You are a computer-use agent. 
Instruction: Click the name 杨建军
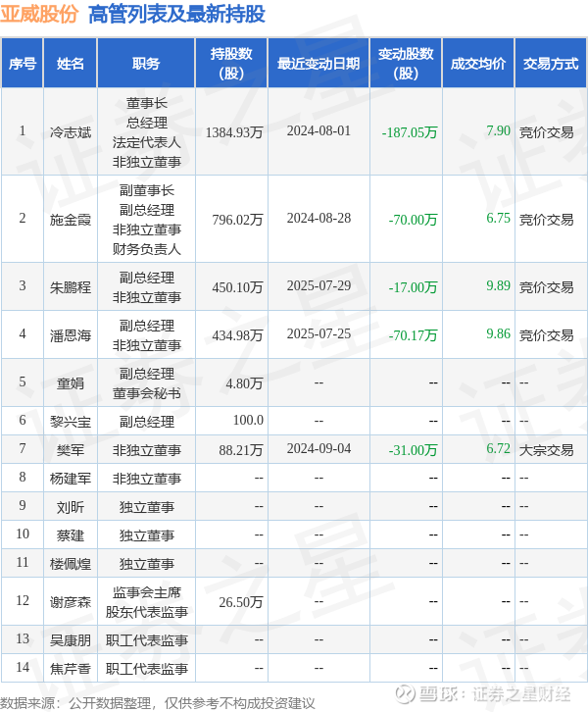click(x=71, y=479)
